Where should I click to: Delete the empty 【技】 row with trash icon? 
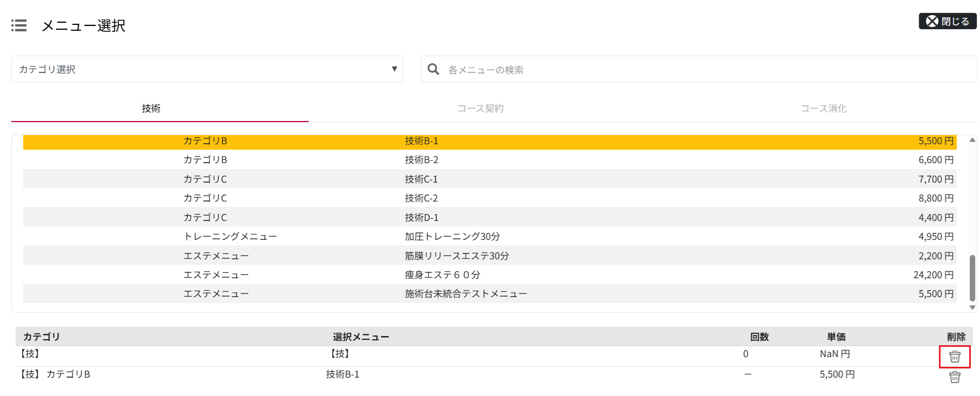point(955,357)
